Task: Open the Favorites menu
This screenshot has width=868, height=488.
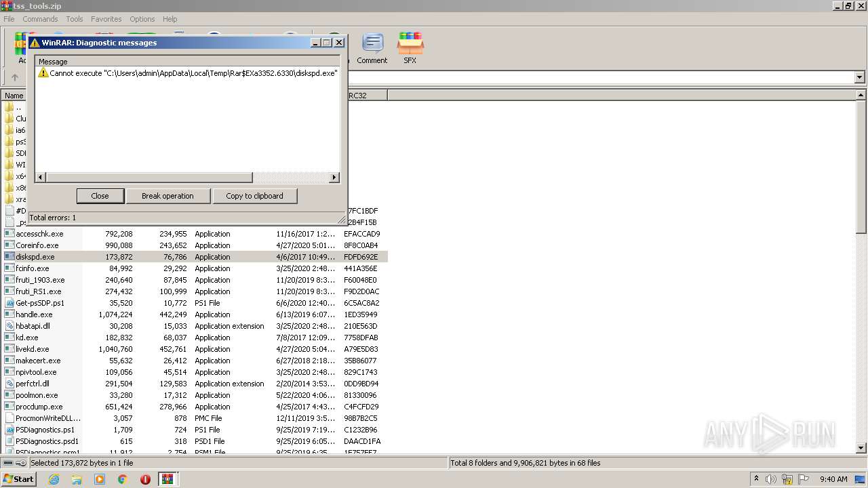Action: (106, 19)
